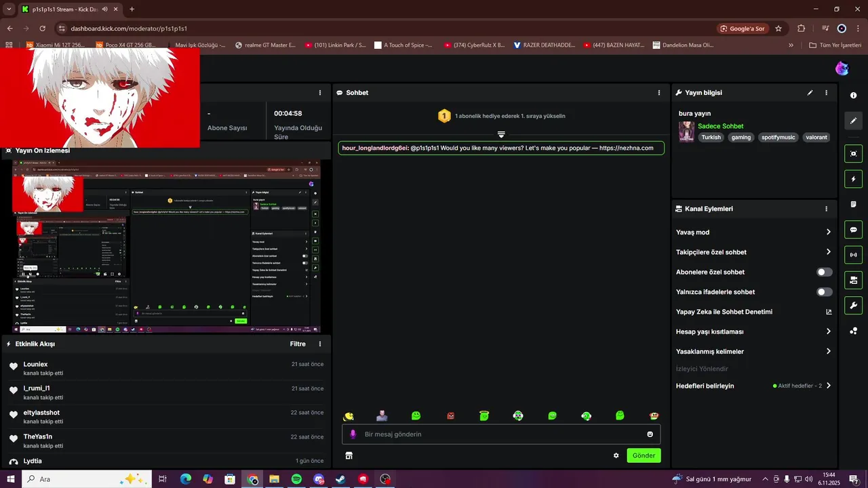Open the Sadece Sohbet category link

(720, 126)
